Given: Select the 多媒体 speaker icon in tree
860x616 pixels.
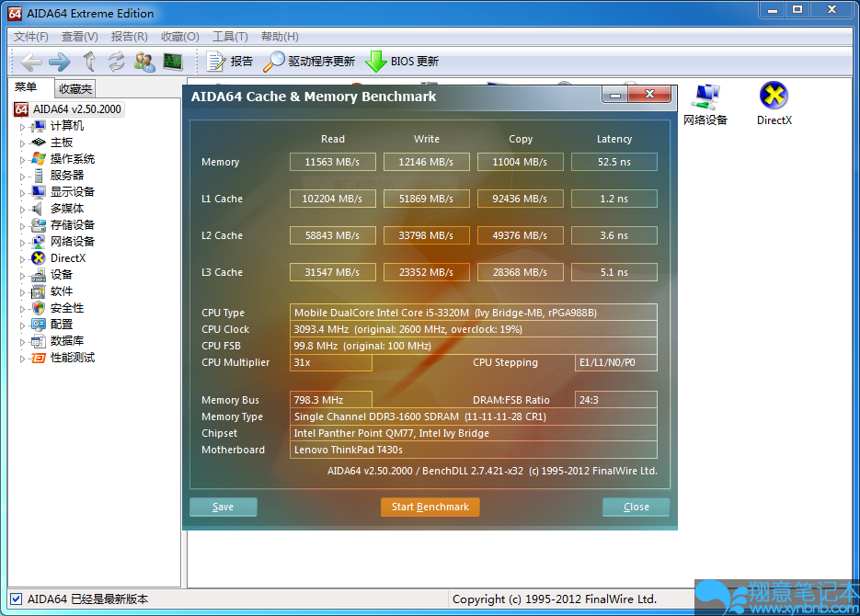Looking at the screenshot, I should (38, 209).
